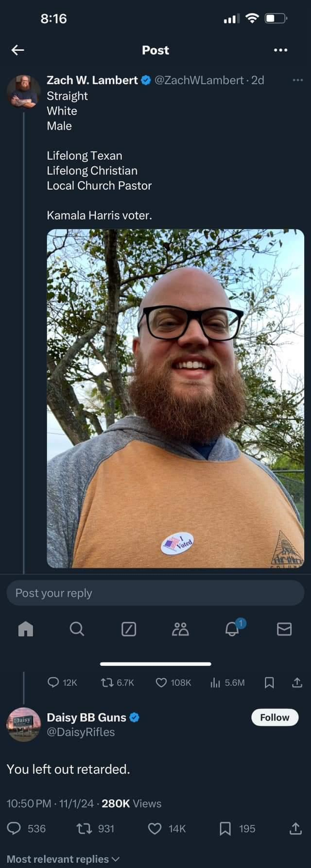This screenshot has height=868, width=311.
Task: Open the @ZachWLambert handle link
Action: click(x=199, y=80)
